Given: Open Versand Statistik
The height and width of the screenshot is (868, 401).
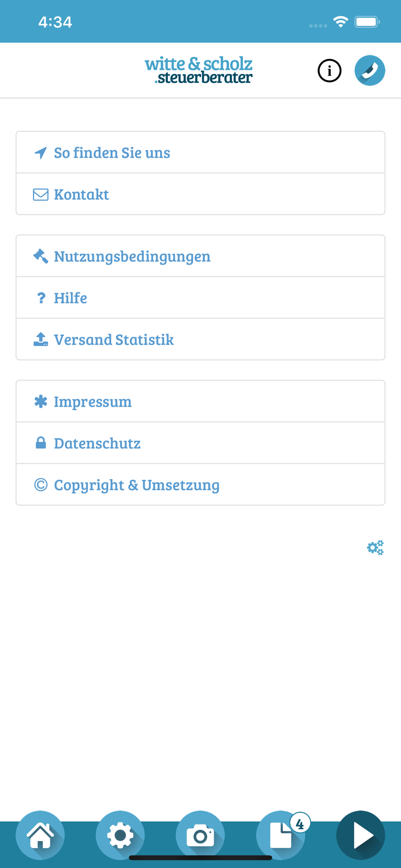Looking at the screenshot, I should click(x=200, y=339).
